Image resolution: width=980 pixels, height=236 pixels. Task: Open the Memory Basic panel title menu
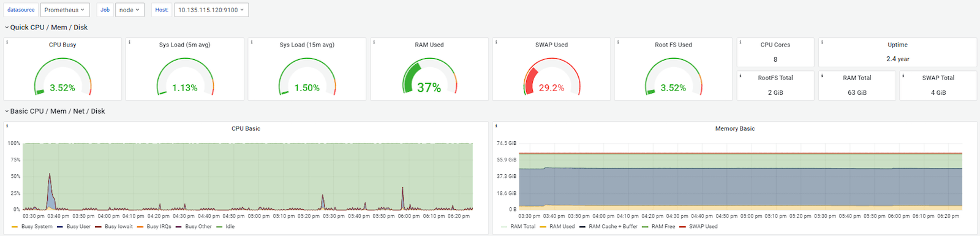click(x=735, y=128)
